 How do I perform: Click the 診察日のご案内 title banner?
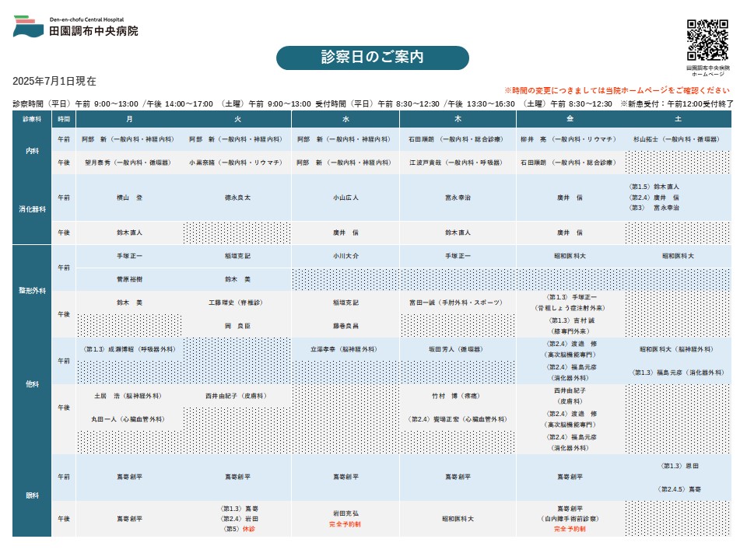pos(373,58)
